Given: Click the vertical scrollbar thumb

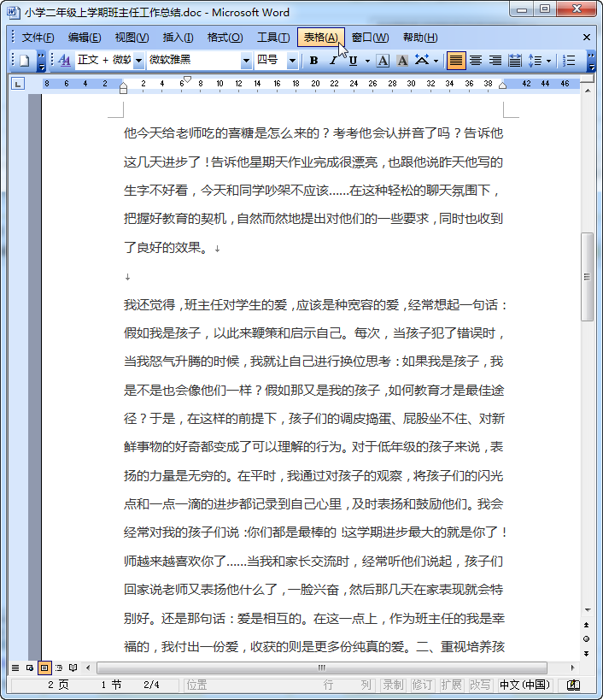Looking at the screenshot, I should [587, 276].
